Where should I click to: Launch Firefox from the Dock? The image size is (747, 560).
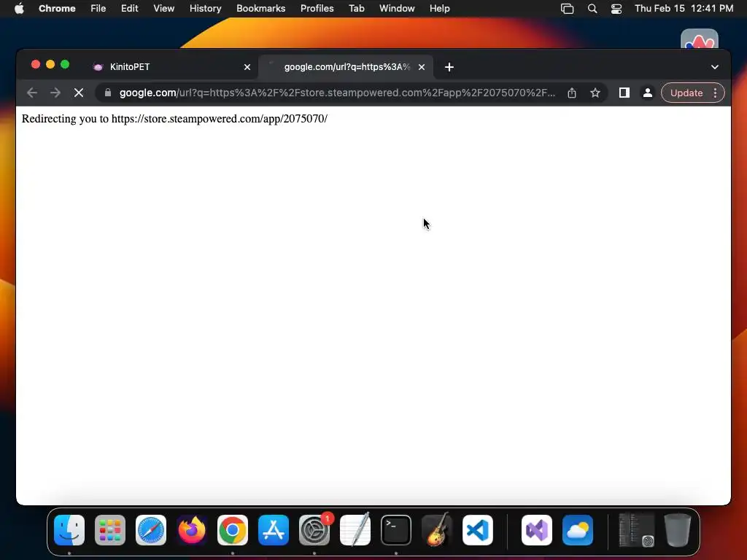click(x=192, y=530)
